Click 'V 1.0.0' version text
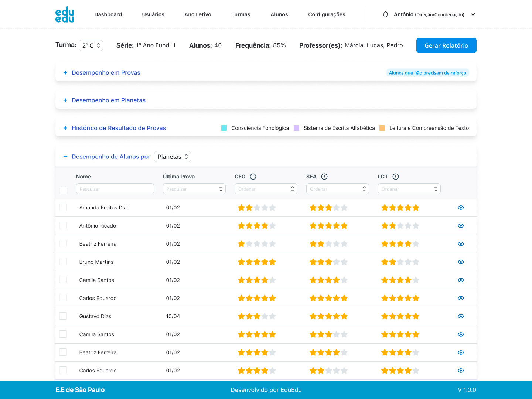Image resolution: width=532 pixels, height=399 pixels. point(467,390)
